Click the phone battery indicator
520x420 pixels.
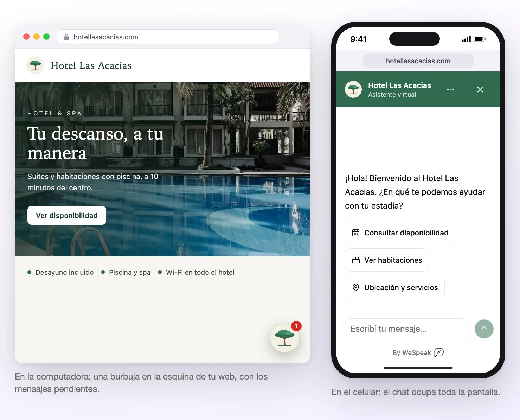pos(480,39)
